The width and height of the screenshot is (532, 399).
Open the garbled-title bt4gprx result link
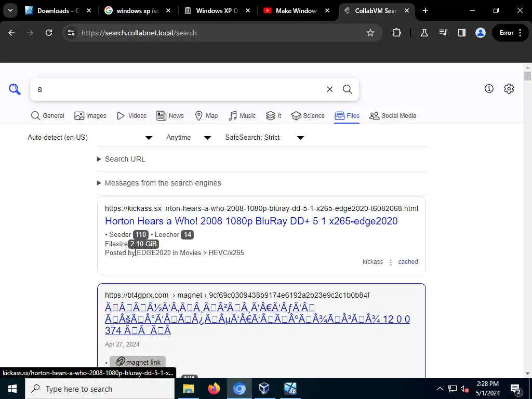(257, 319)
